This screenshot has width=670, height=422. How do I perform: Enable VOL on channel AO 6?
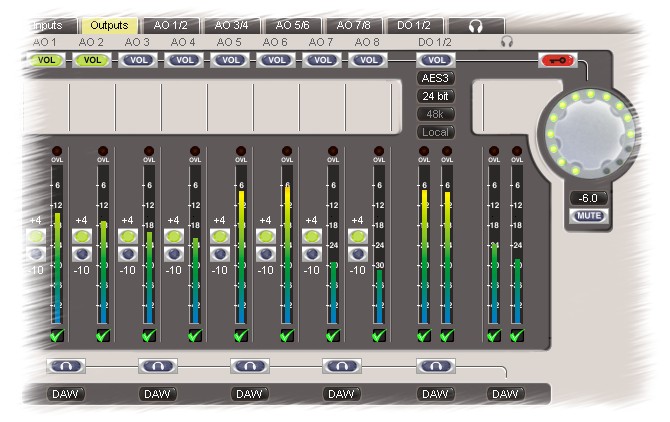276,60
